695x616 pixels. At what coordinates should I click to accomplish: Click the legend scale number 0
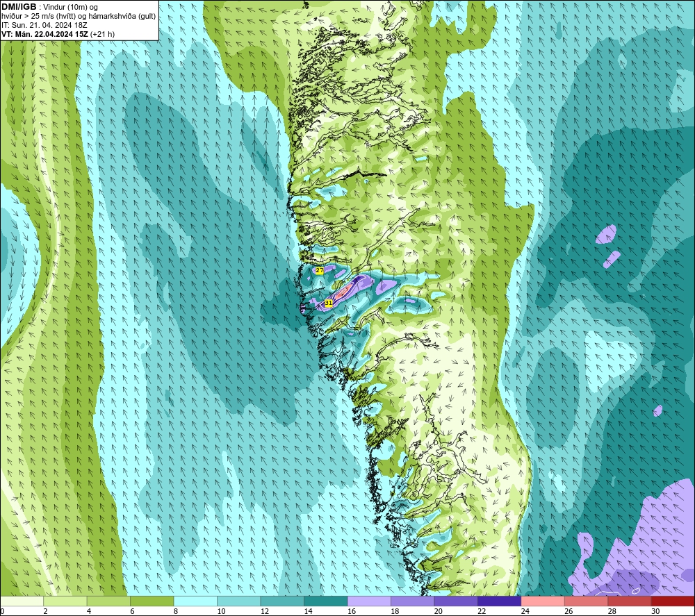(x=2, y=611)
